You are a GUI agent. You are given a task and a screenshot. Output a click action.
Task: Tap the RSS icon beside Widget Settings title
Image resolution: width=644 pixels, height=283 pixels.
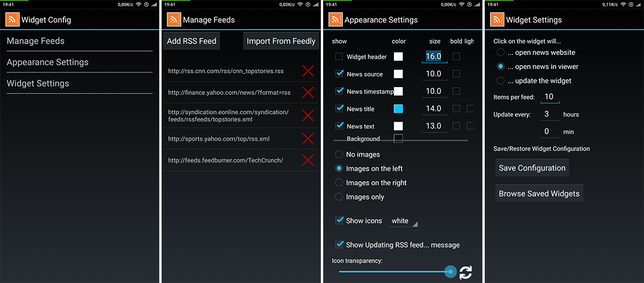pyautogui.click(x=497, y=19)
